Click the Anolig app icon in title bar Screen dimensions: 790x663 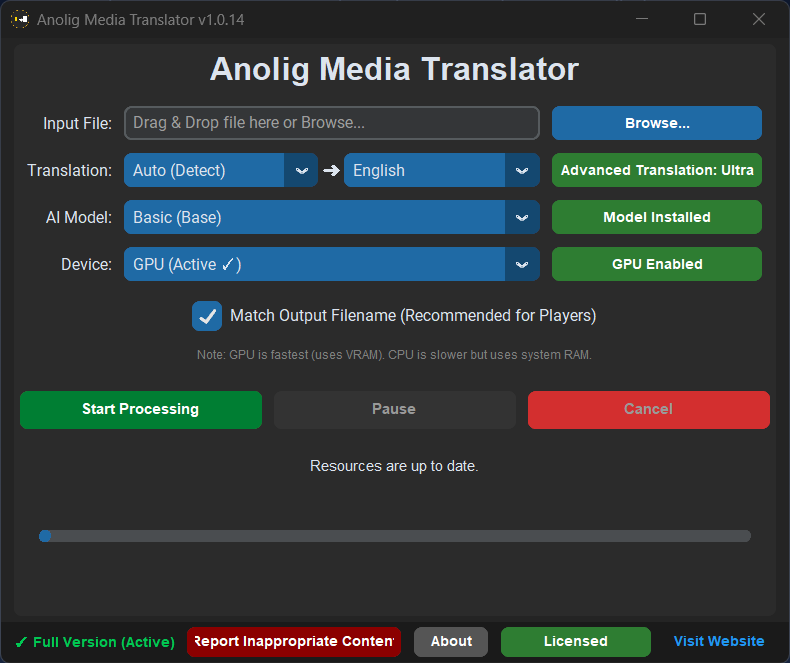click(20, 20)
